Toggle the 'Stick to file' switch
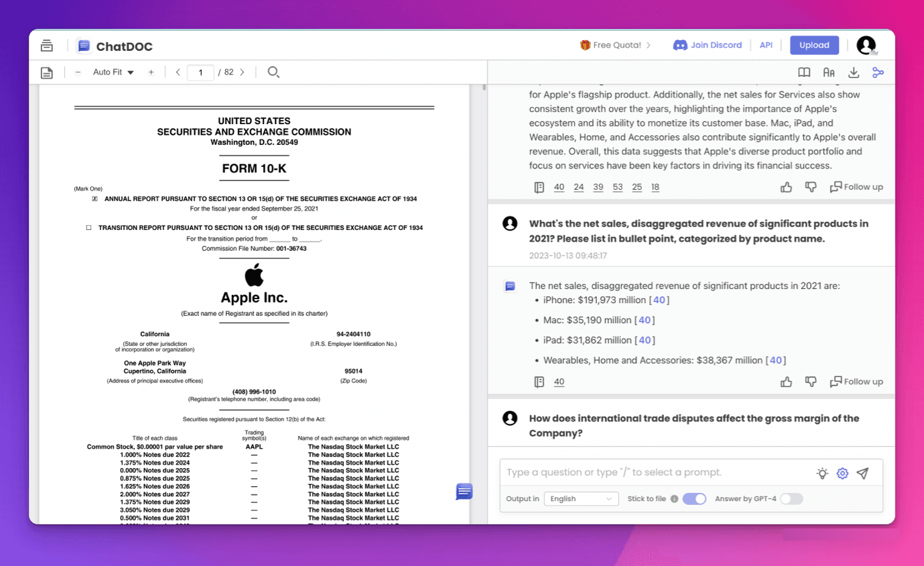 pyautogui.click(x=694, y=499)
